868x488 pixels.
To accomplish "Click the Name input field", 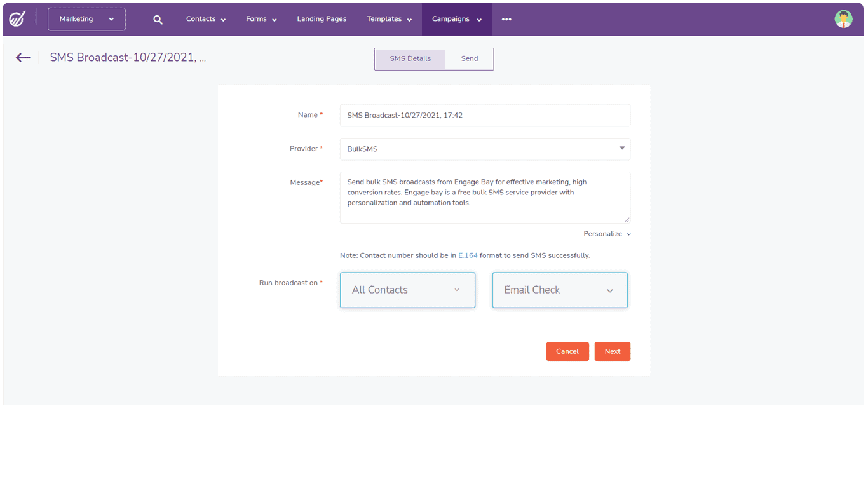I will pos(485,115).
